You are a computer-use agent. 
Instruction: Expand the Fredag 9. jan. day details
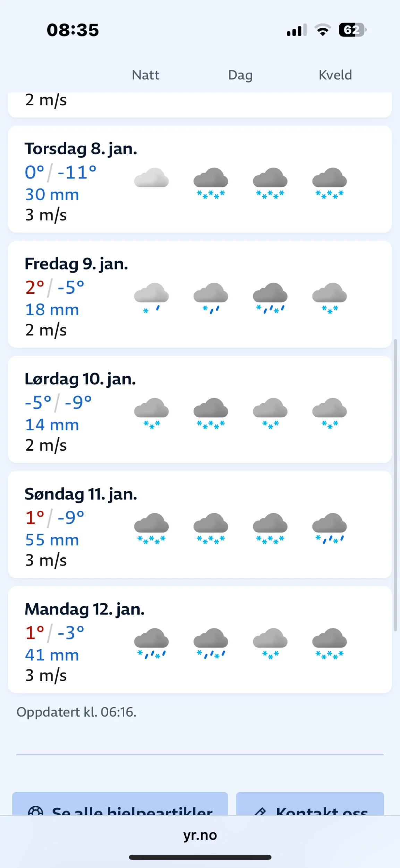click(x=200, y=294)
